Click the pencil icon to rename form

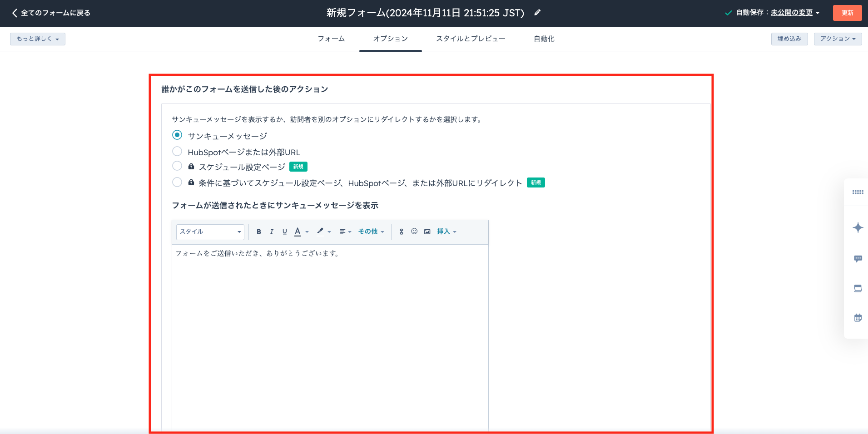pyautogui.click(x=537, y=13)
